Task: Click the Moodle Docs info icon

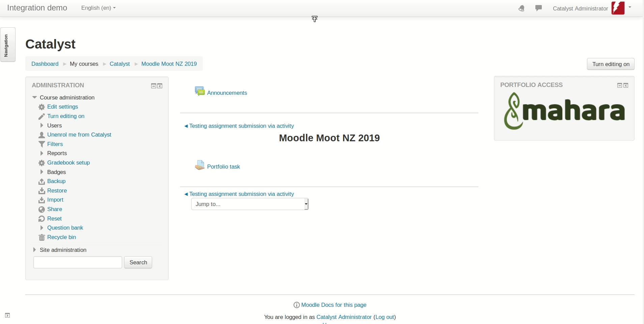Action: 297,305
